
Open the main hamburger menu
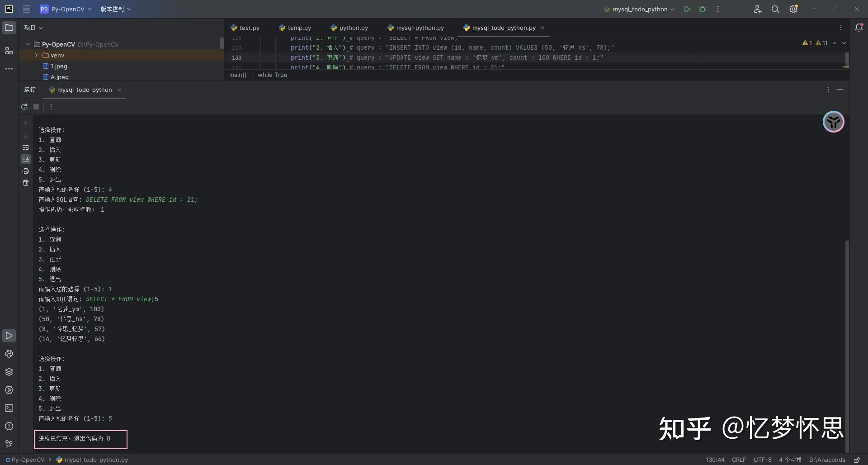click(x=27, y=9)
